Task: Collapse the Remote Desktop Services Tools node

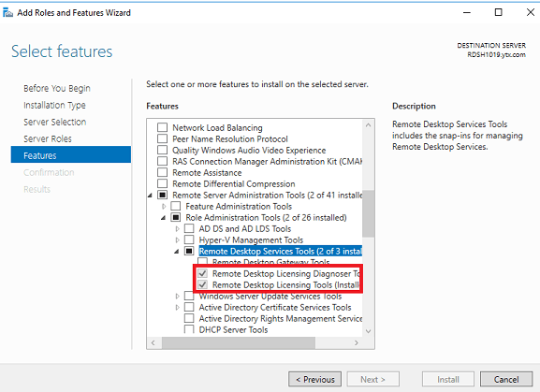Action: pyautogui.click(x=177, y=252)
